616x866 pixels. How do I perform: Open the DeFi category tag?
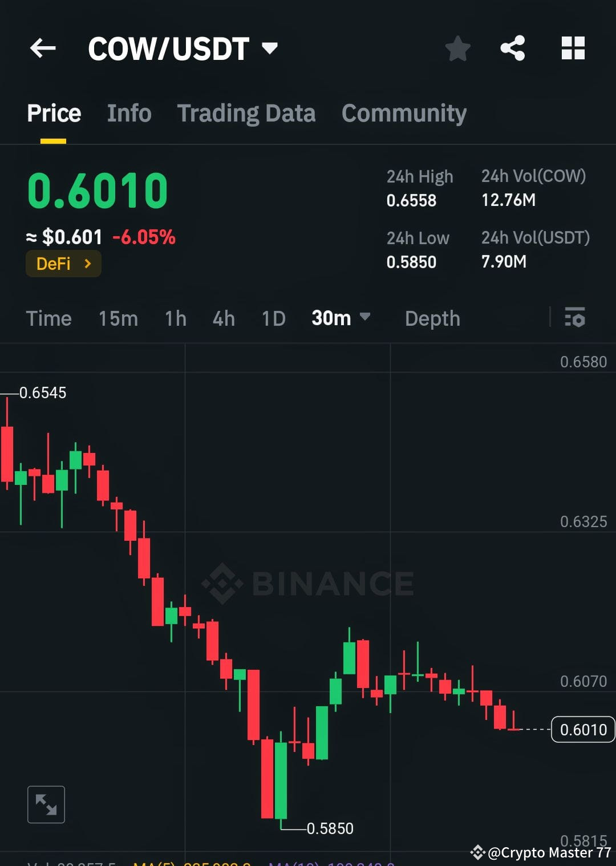click(63, 263)
